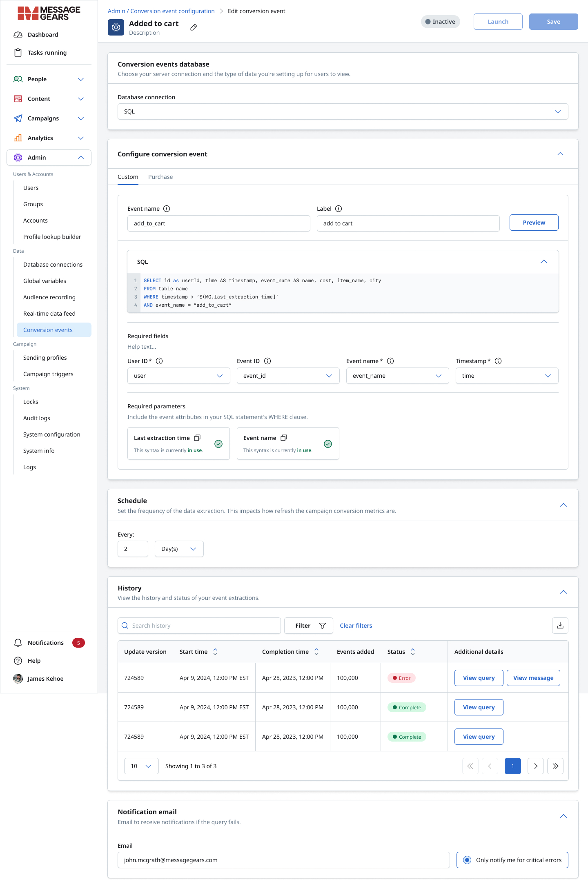
Task: Click the Admin / Conversion event configuration breadcrumb
Action: click(161, 11)
